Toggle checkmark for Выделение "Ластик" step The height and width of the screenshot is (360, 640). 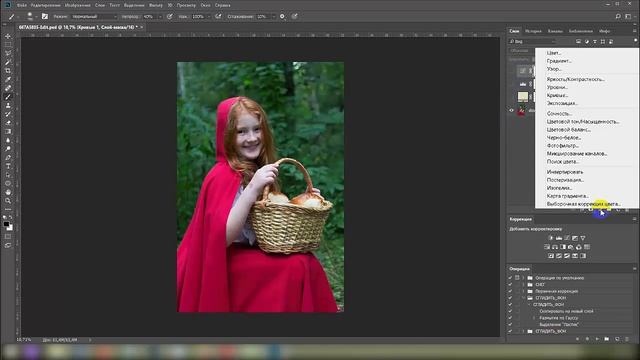[510, 324]
